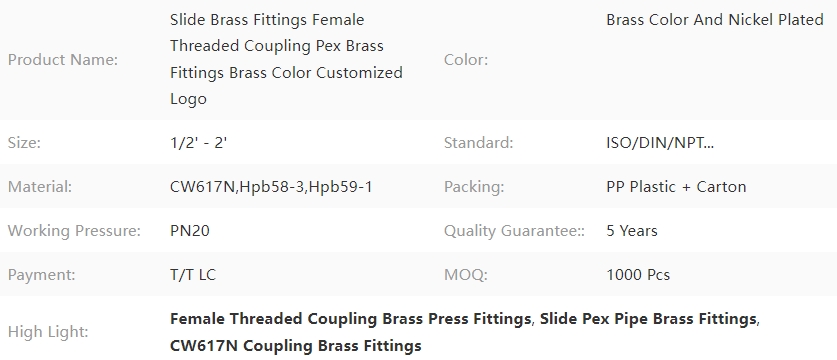
Task: Open the CW617N Coupling Brass Fittings link
Action: [296, 346]
